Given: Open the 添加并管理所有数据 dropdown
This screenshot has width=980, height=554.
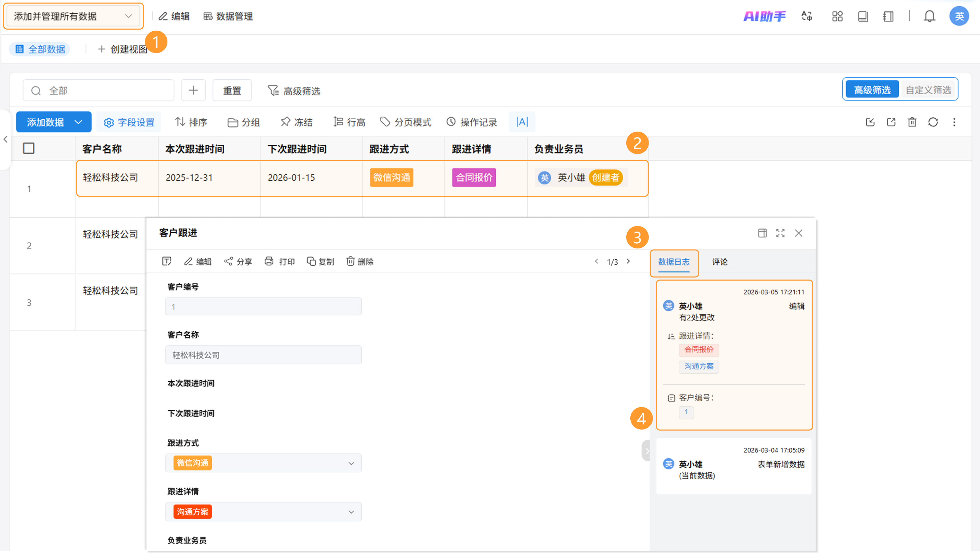Looking at the screenshot, I should click(x=73, y=16).
